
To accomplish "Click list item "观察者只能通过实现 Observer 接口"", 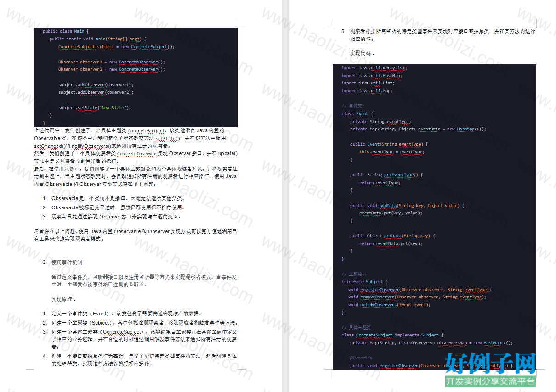I will 116,217.
